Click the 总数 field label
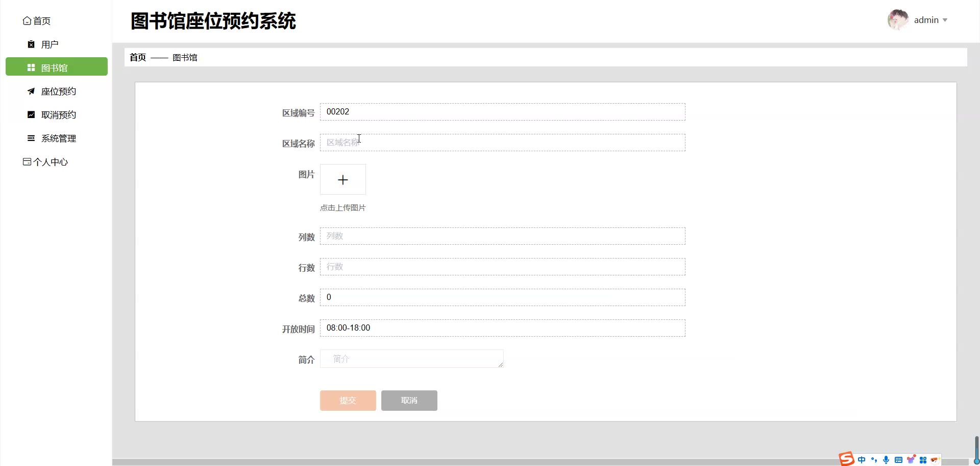Image resolution: width=980 pixels, height=466 pixels. pos(307,298)
